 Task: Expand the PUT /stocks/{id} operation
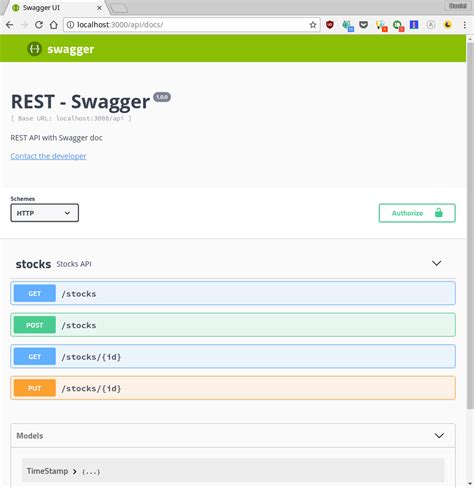click(233, 388)
